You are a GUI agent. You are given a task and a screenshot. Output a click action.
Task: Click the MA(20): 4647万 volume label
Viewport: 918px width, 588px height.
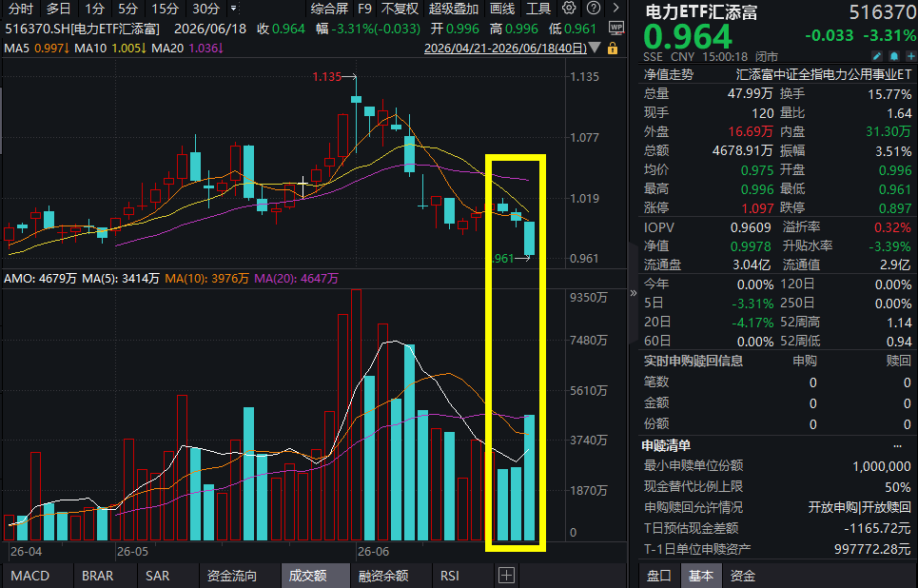[296, 279]
